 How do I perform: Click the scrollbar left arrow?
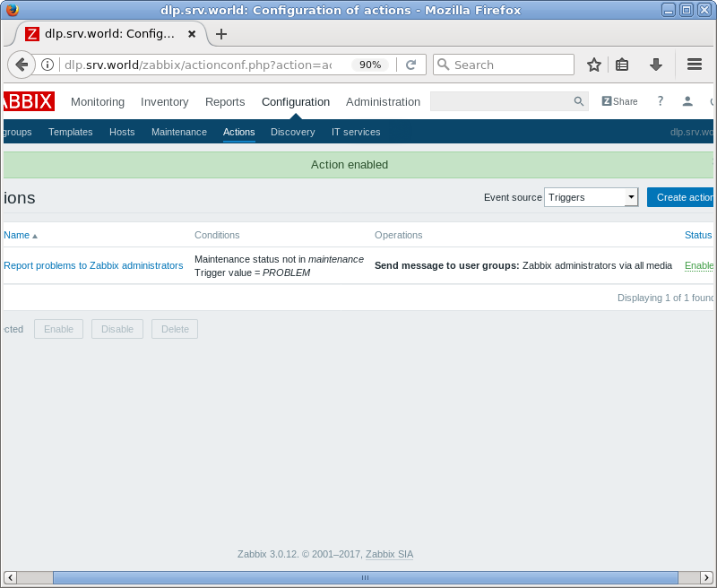10,577
